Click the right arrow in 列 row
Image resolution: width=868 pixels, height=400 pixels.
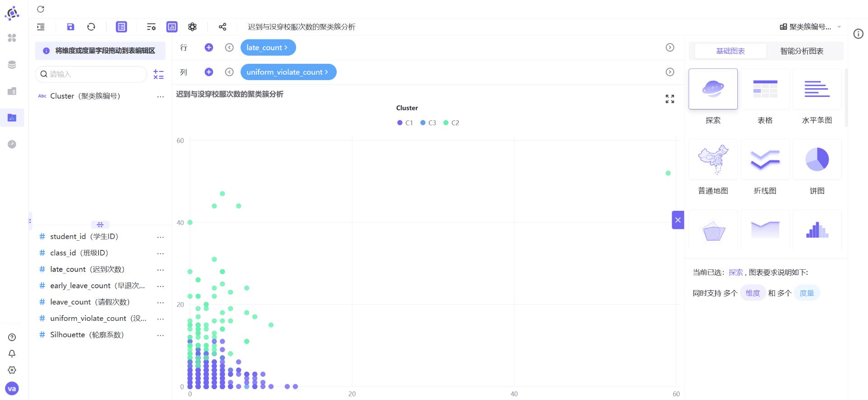click(x=670, y=72)
